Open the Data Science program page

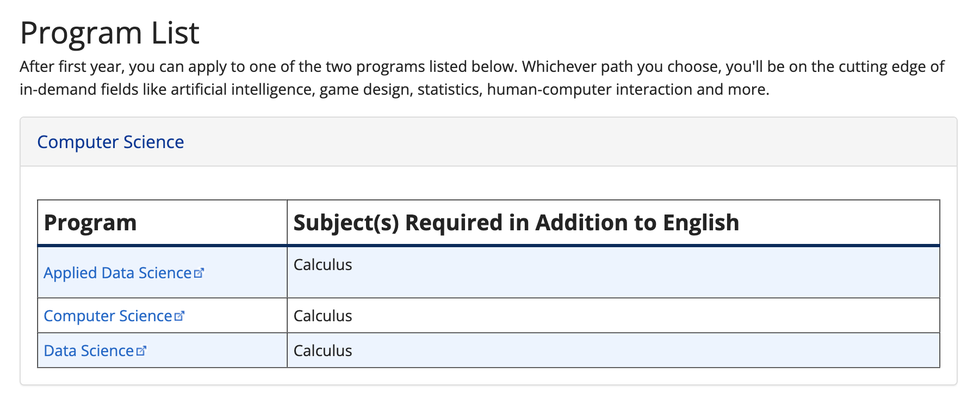tap(88, 350)
